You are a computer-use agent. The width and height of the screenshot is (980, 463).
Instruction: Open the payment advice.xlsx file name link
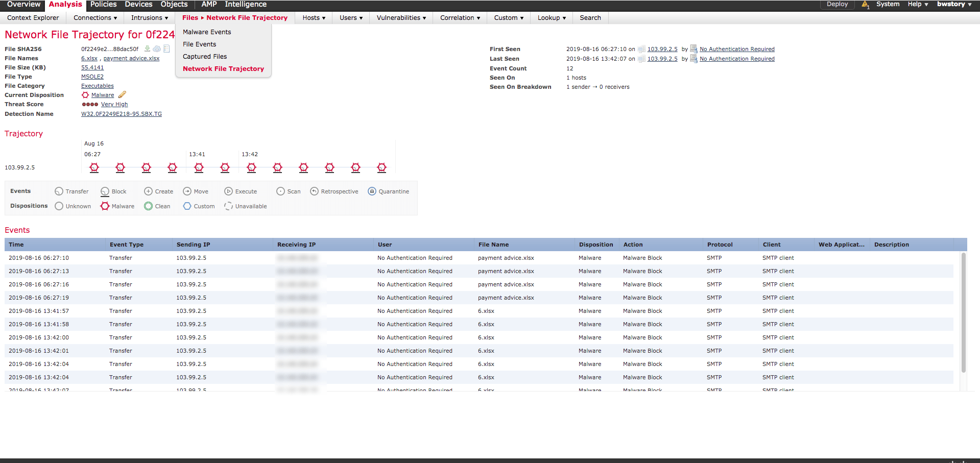click(x=131, y=59)
